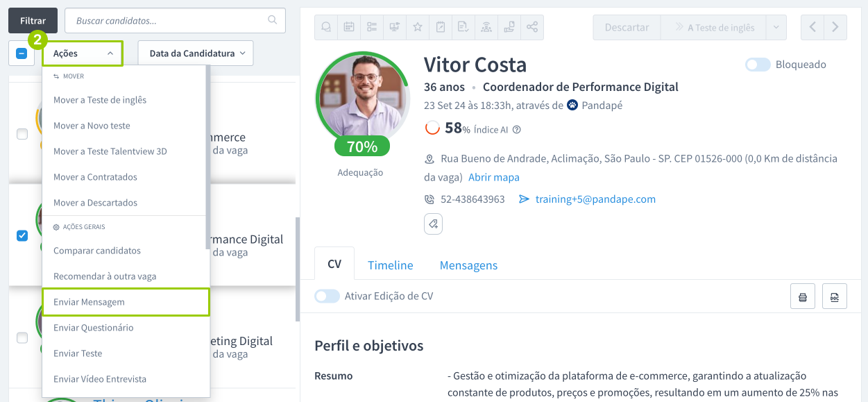Expand the move-stage dropdown arrow beside A Teste de inglês
Screen dimensions: 868x402
pos(776,27)
